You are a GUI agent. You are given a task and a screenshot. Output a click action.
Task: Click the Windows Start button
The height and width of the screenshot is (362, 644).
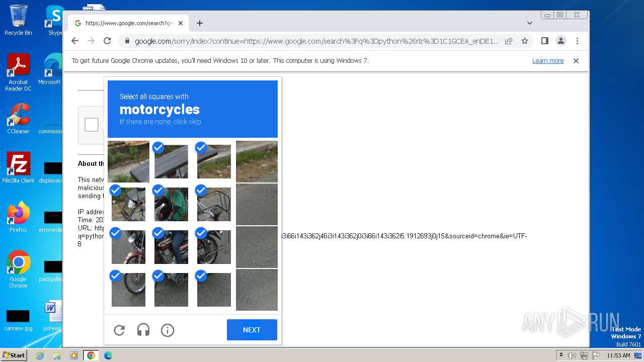click(x=14, y=355)
